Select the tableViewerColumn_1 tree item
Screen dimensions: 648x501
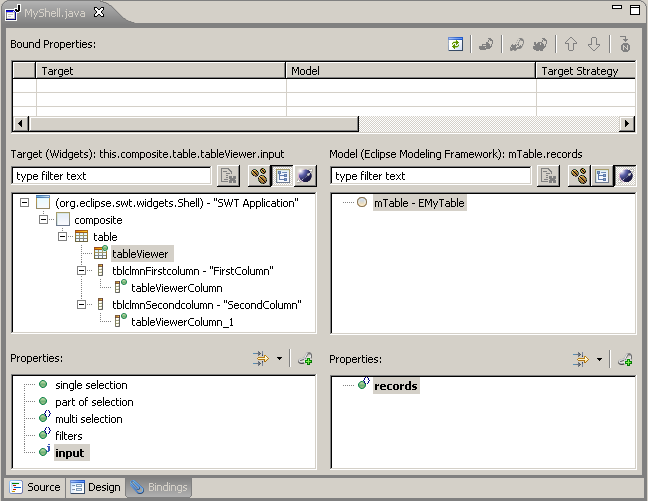click(182, 321)
